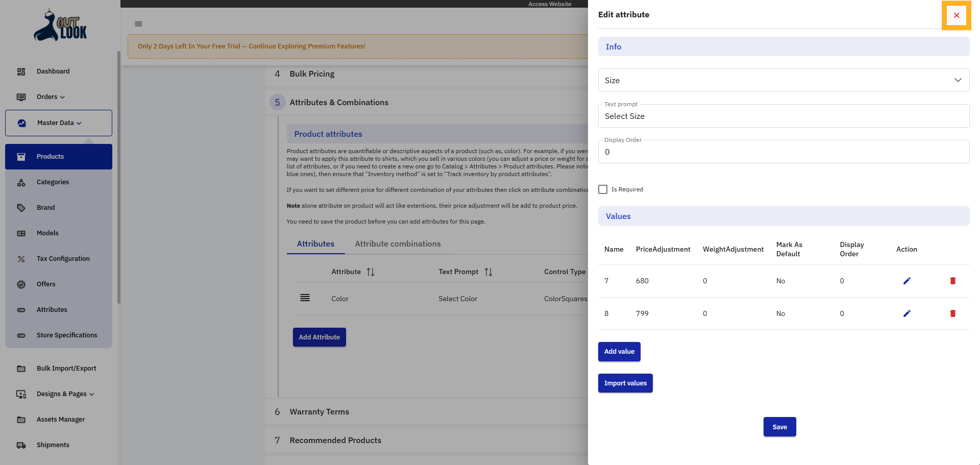
Task: Sort by Attribute column arrows
Action: (371, 272)
